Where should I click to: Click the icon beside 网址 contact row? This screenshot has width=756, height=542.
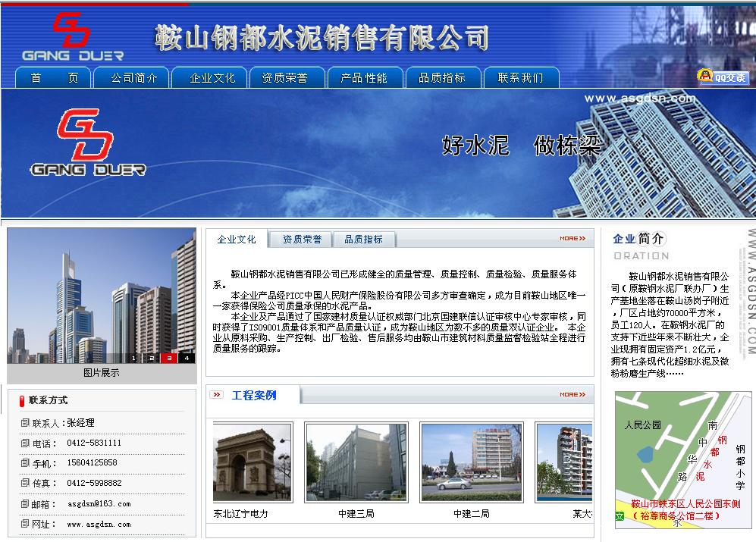pos(25,525)
